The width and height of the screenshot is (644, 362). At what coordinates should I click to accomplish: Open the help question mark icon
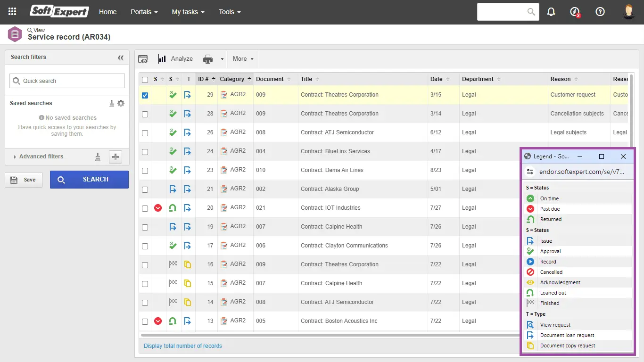pos(600,12)
